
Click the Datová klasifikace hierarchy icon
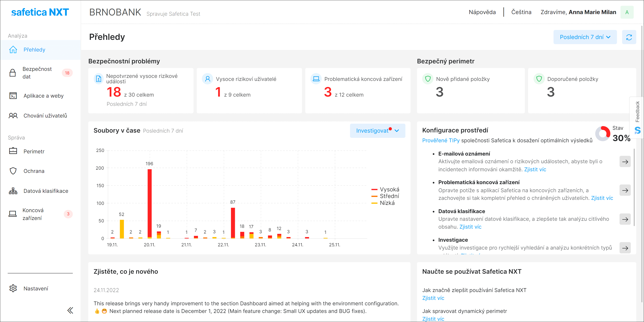(13, 191)
